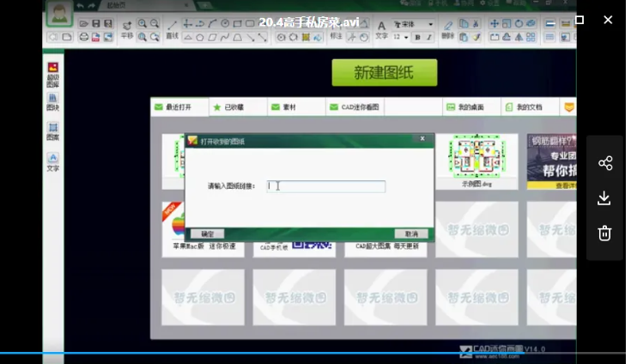The image size is (631, 364).
Task: Click 取消 in the dialog
Action: pyautogui.click(x=411, y=234)
